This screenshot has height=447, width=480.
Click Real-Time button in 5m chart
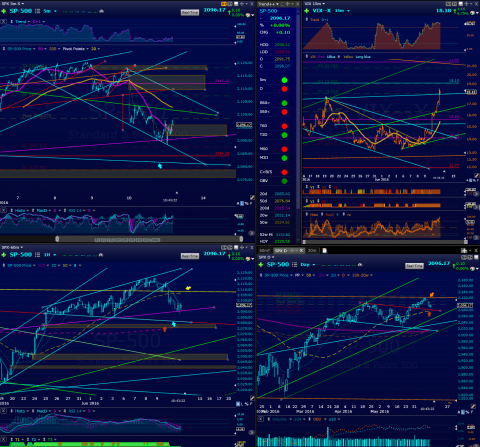click(190, 12)
